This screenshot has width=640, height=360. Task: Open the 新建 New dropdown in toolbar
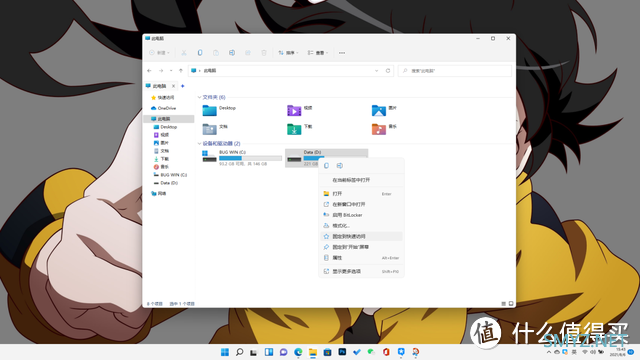point(159,53)
